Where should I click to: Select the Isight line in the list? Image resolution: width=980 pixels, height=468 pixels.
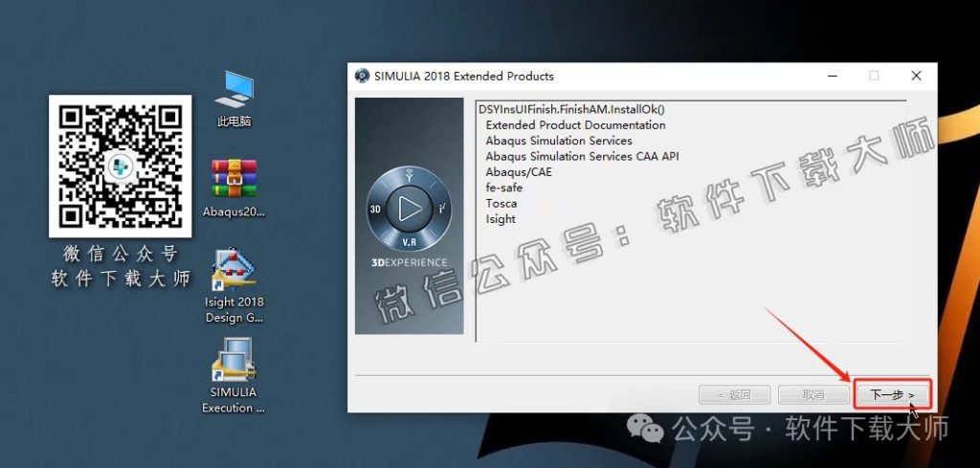click(501, 219)
